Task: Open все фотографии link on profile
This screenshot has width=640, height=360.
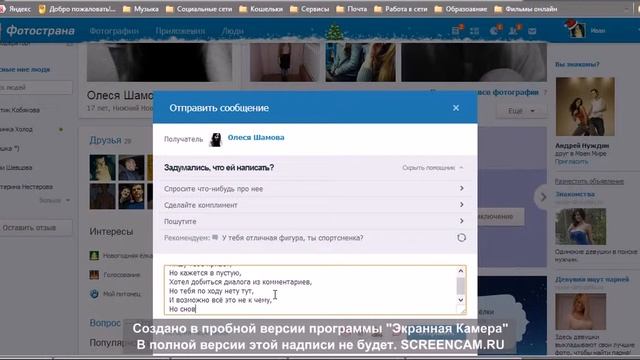Action: click(x=508, y=93)
